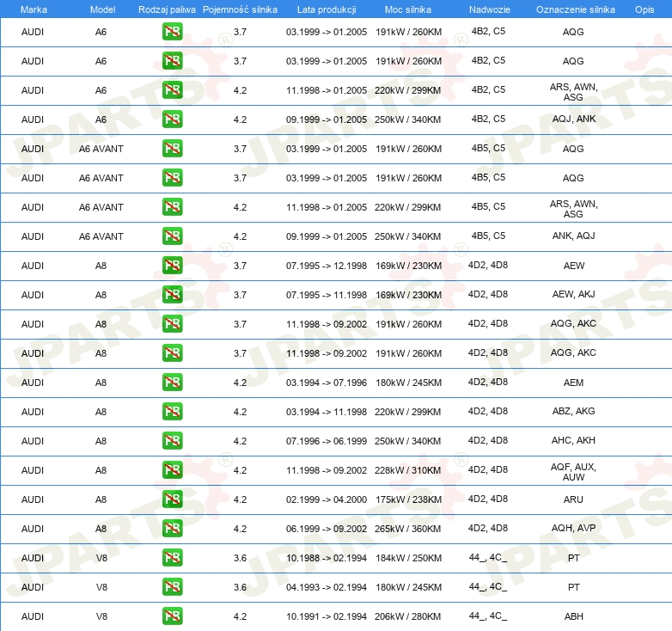
Task: Select the Rodzaj paliwa column header
Action: 167,9
